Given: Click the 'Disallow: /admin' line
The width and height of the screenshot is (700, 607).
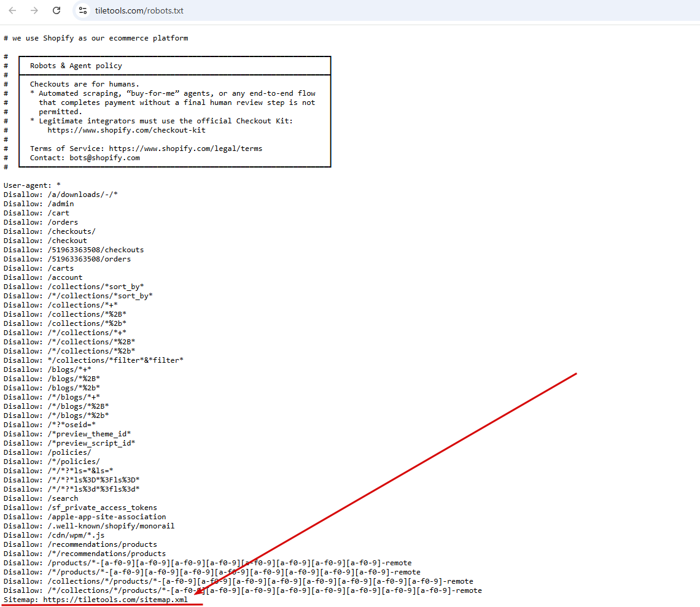Looking at the screenshot, I should click(x=39, y=204).
